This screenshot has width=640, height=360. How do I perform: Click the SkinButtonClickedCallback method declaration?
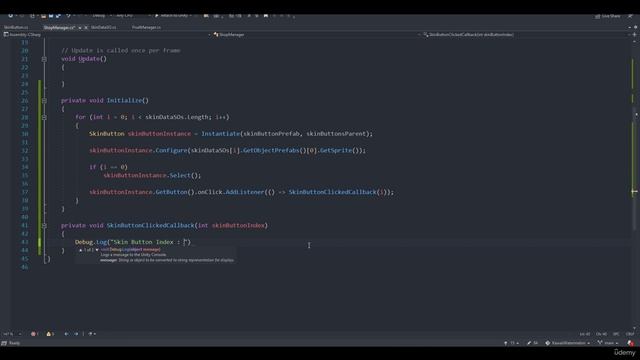coord(164,225)
